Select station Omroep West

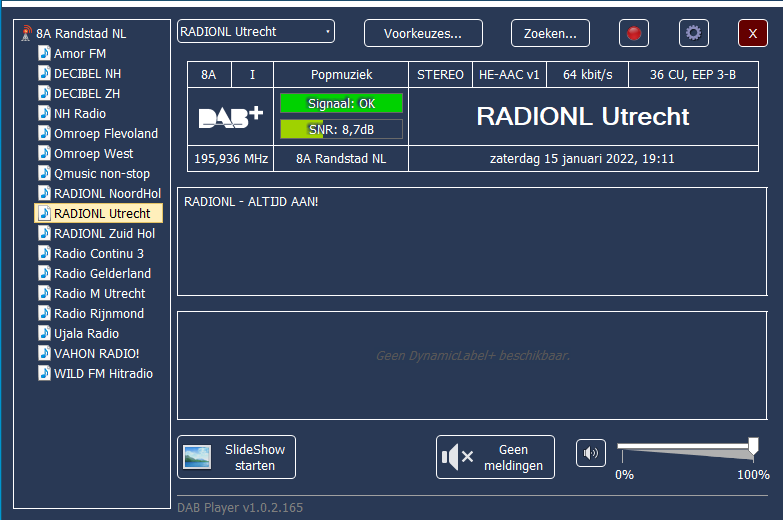click(93, 153)
